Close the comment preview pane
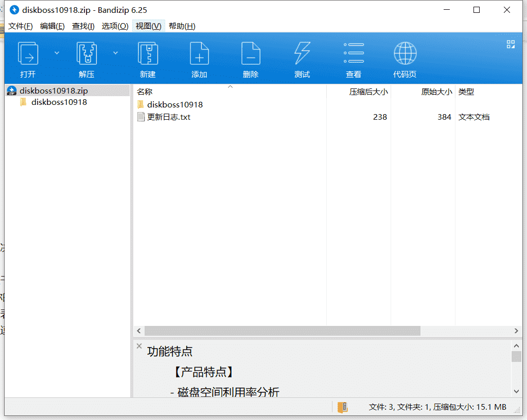Screen dimensions: 527x420 click(x=139, y=346)
